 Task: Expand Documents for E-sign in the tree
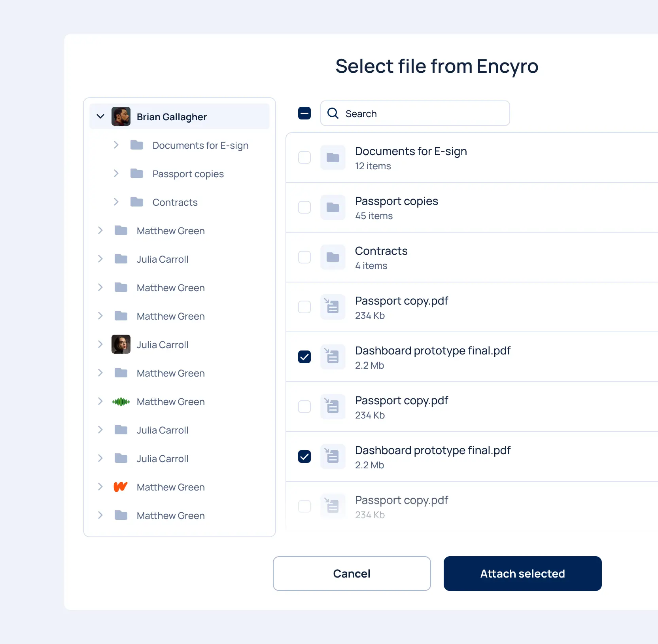coord(116,145)
